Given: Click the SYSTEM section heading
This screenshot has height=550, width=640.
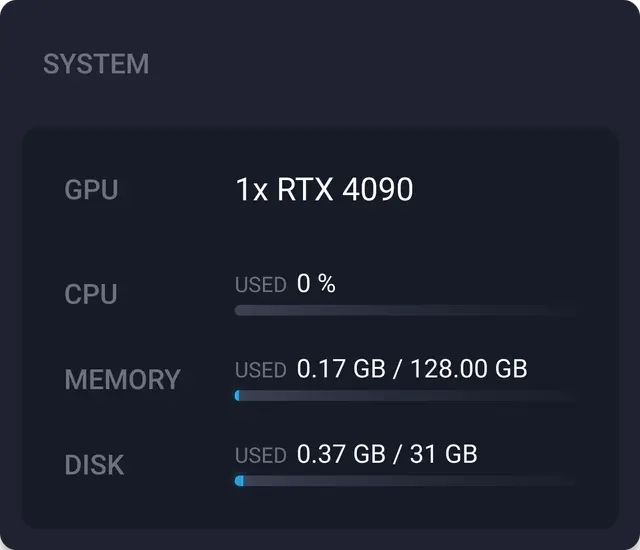Looking at the screenshot, I should click(x=96, y=65).
